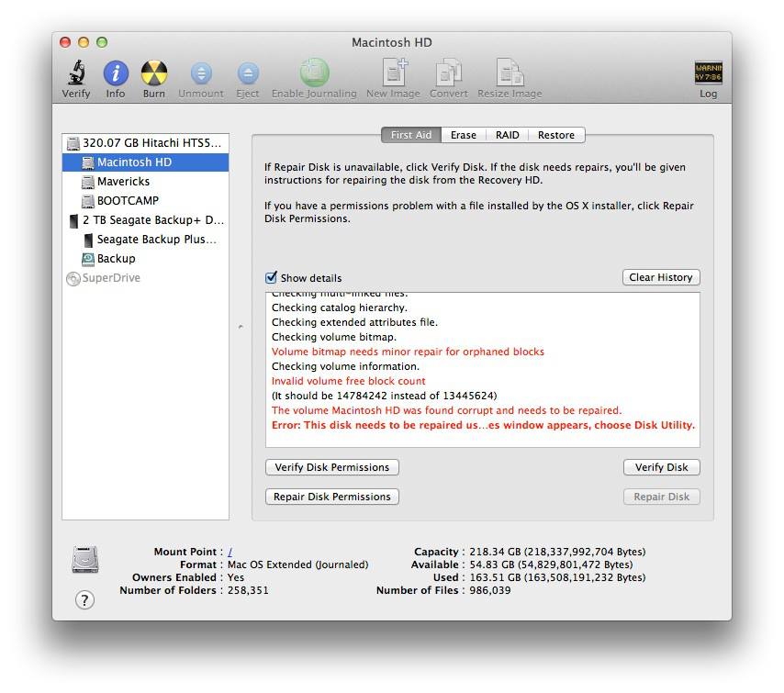
Task: Open the Log viewer icon
Action: coord(708,74)
